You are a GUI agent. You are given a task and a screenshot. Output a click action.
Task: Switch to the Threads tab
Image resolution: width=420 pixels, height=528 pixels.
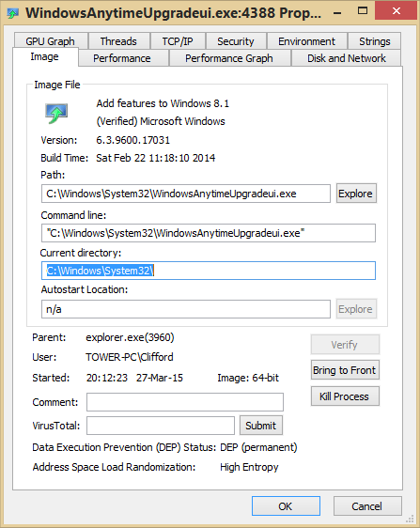[118, 41]
